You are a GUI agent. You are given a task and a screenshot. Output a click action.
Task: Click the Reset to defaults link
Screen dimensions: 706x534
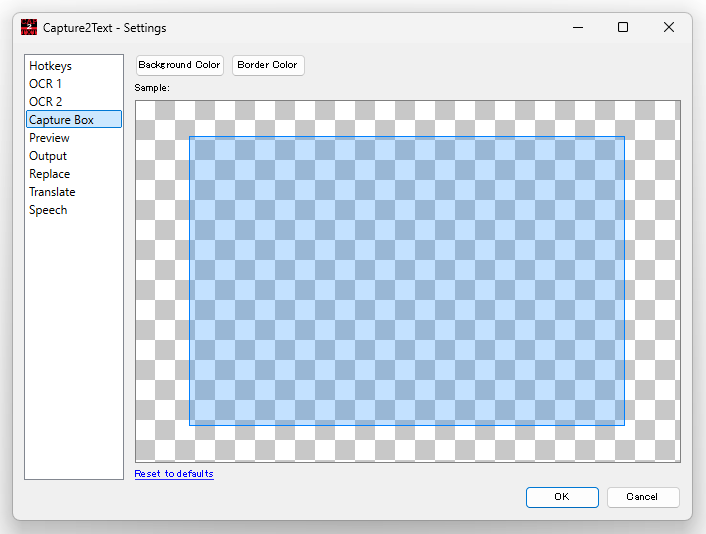click(174, 474)
